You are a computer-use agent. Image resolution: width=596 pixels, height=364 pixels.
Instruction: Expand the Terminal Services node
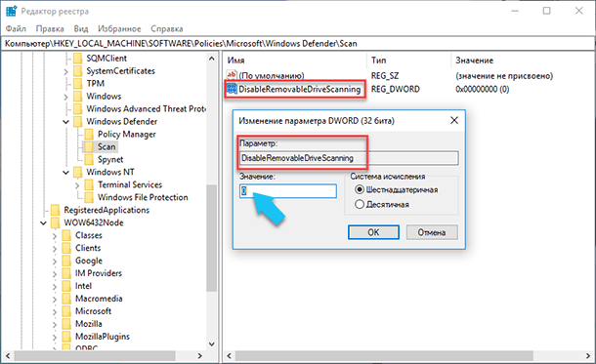[77, 185]
